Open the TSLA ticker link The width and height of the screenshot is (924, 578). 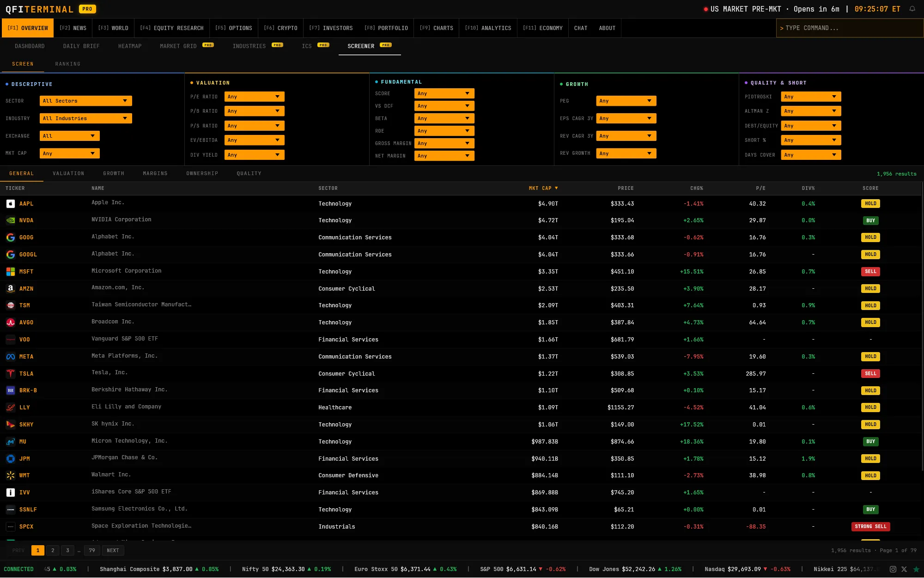click(26, 374)
